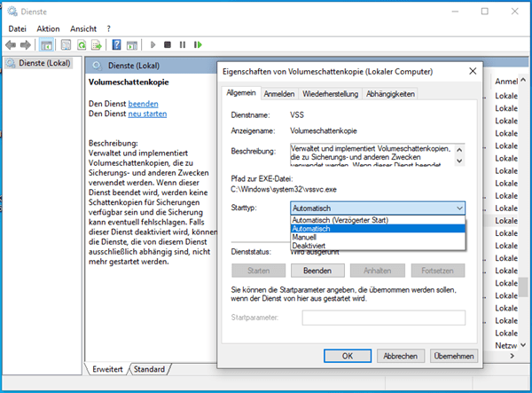Click the Abbrechen button
Viewport: 532px width, 393px height.
[x=401, y=356]
